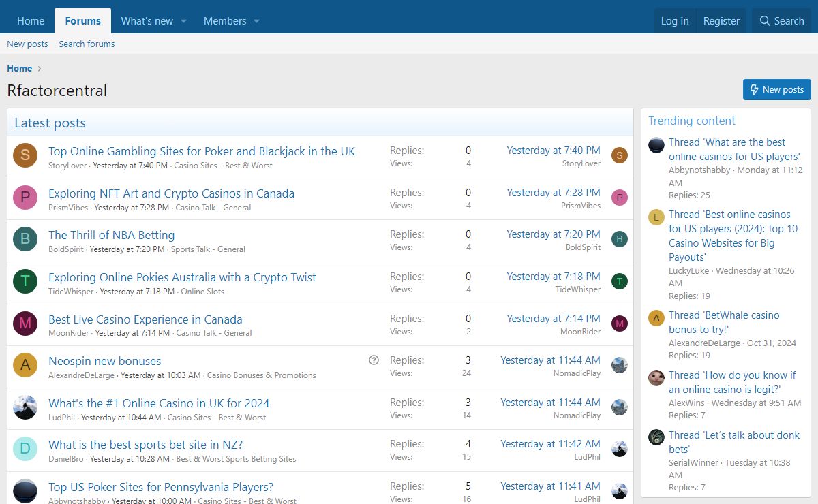Click the Register button
This screenshot has height=504, width=818.
pyautogui.click(x=721, y=21)
